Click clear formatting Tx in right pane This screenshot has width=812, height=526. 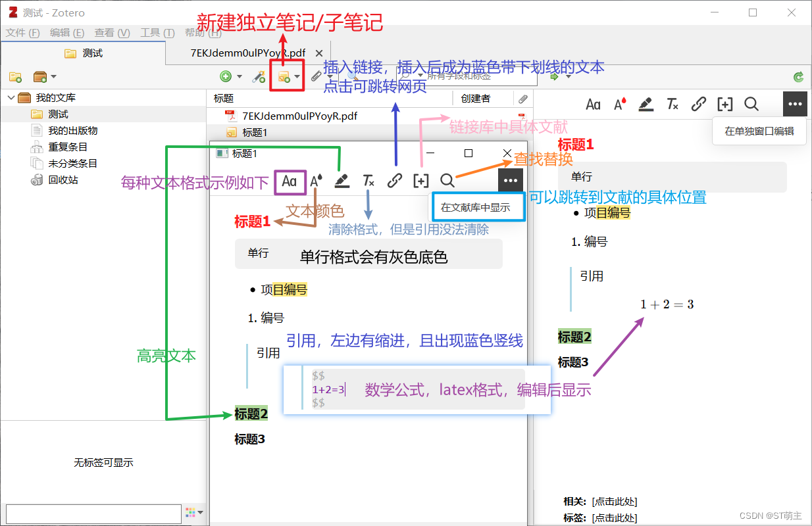[672, 104]
